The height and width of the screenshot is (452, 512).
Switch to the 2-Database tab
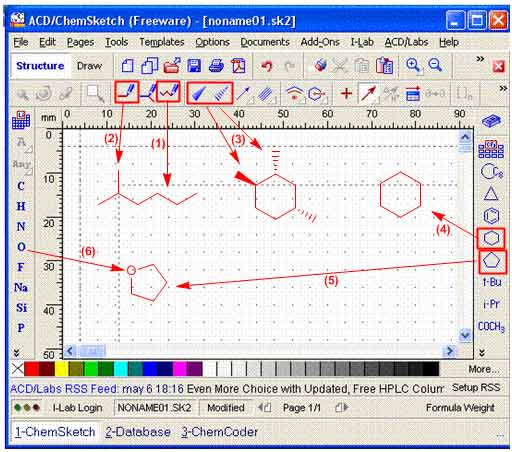(x=138, y=432)
